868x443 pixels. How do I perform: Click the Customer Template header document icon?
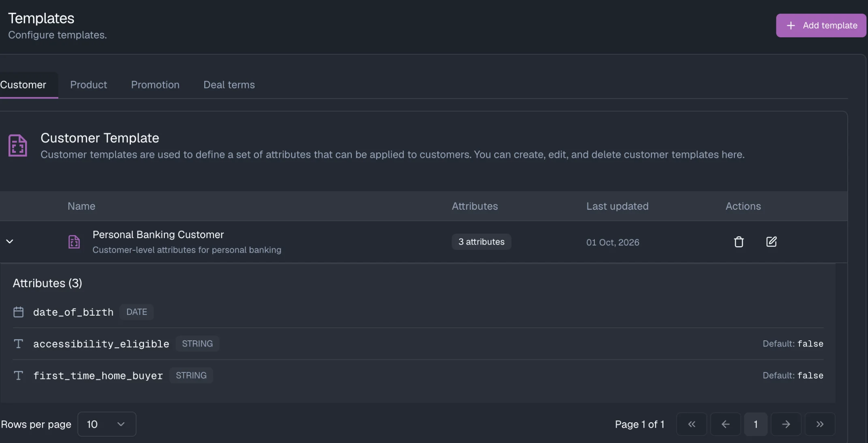pos(18,145)
